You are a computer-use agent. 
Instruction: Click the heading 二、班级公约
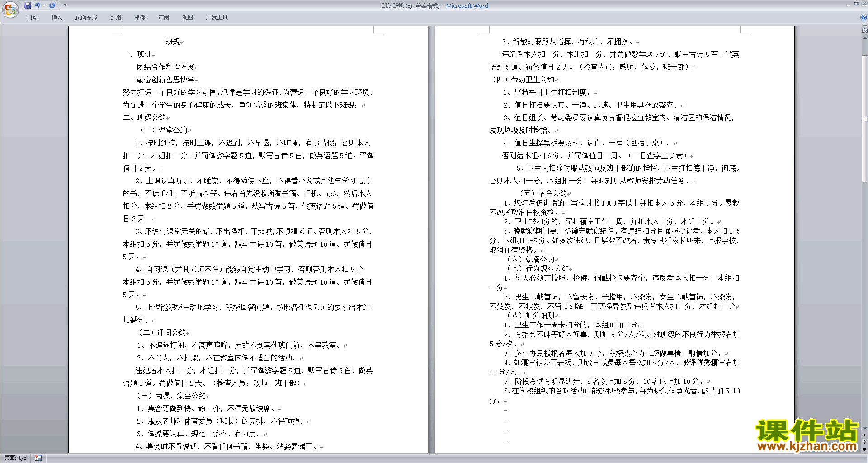145,117
